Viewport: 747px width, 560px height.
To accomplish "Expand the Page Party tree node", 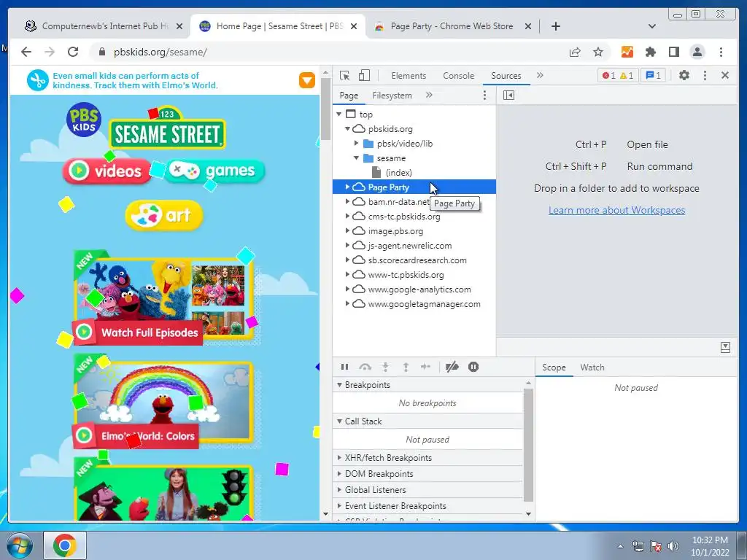I will [348, 187].
